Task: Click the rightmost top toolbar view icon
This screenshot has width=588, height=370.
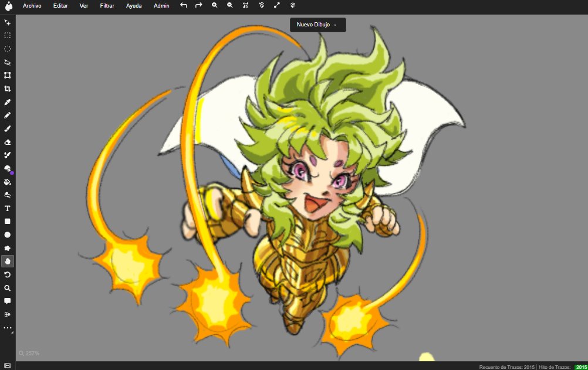Action: point(292,5)
